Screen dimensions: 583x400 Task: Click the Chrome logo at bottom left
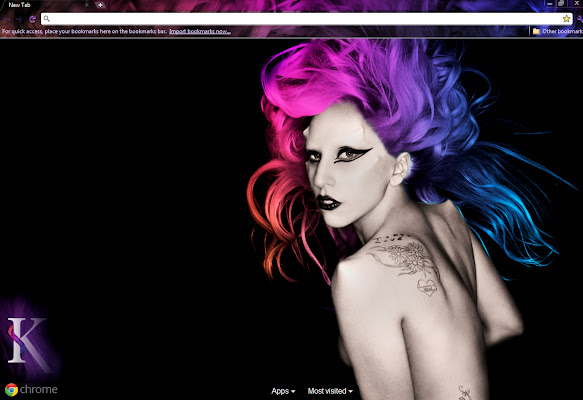(x=31, y=390)
